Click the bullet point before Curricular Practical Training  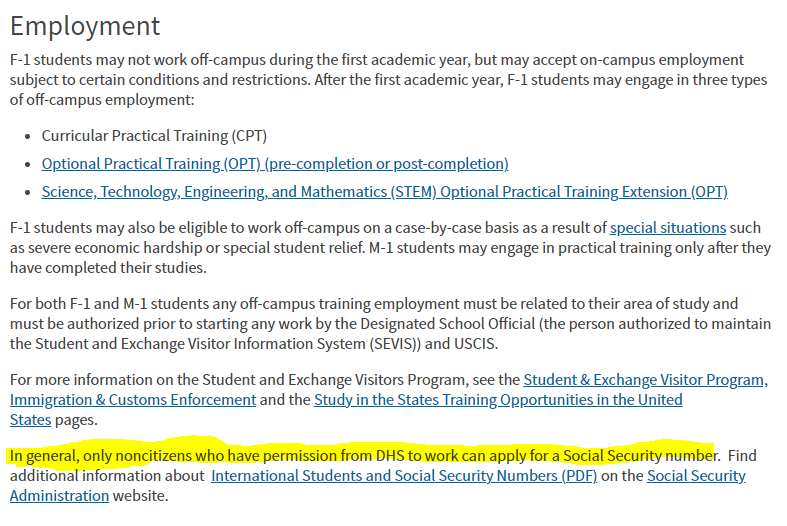(x=29, y=136)
